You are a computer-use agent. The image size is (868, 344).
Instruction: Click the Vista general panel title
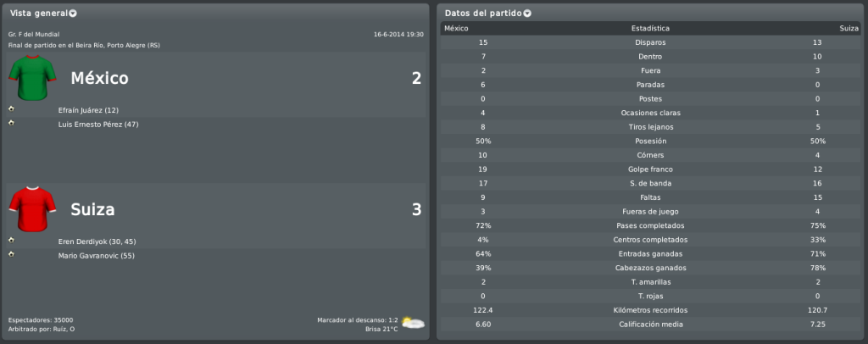tap(39, 14)
